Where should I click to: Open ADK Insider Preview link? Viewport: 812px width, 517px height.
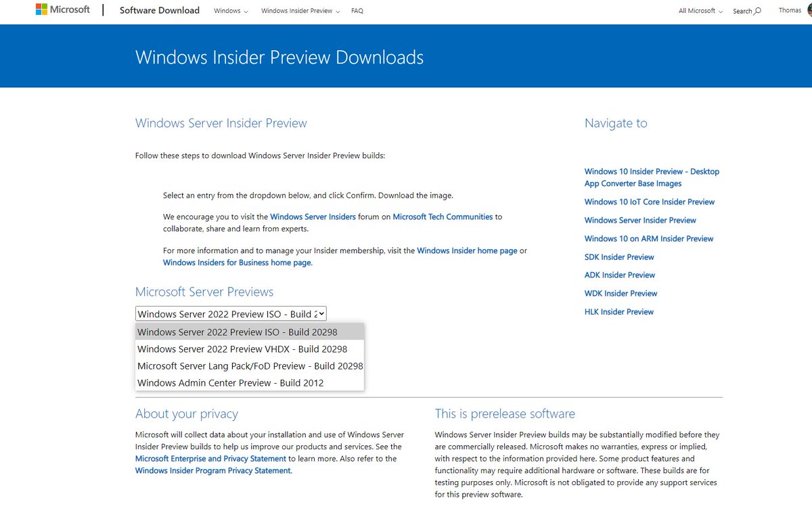click(620, 275)
